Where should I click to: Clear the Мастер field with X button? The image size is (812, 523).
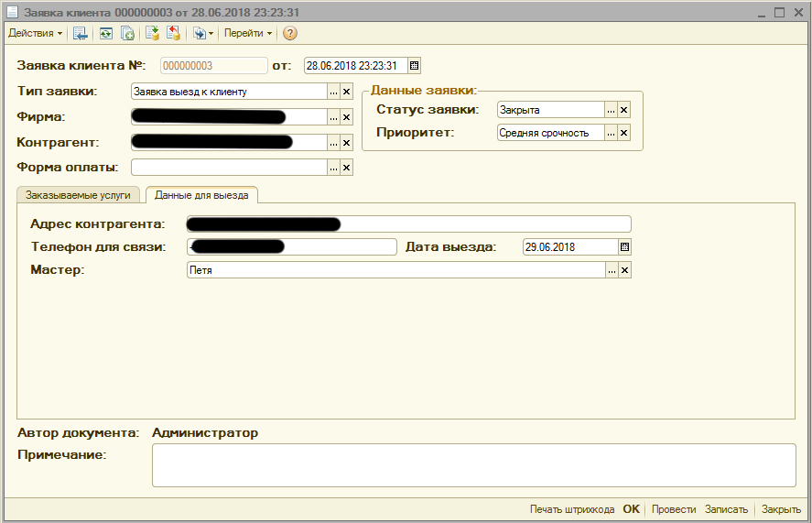[624, 270]
